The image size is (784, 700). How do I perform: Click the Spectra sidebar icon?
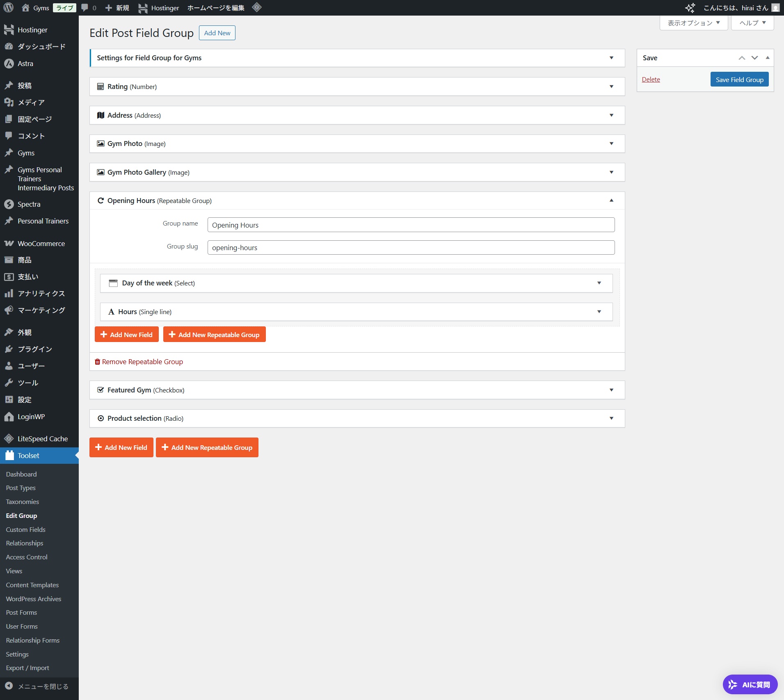click(9, 204)
